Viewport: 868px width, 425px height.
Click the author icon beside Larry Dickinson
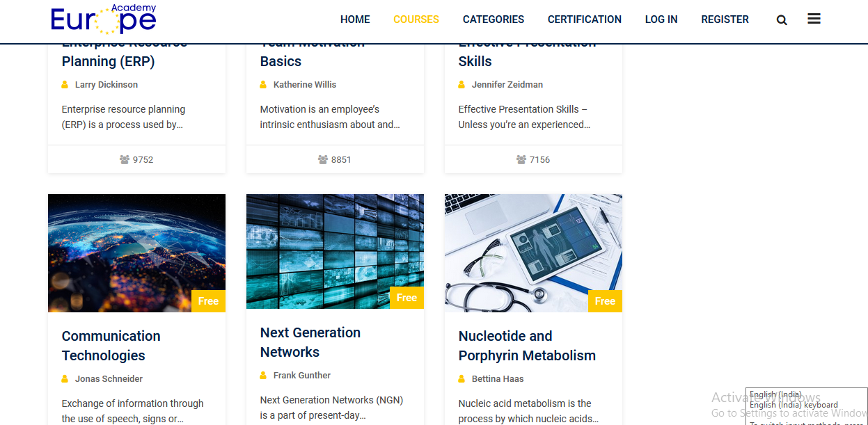(65, 84)
